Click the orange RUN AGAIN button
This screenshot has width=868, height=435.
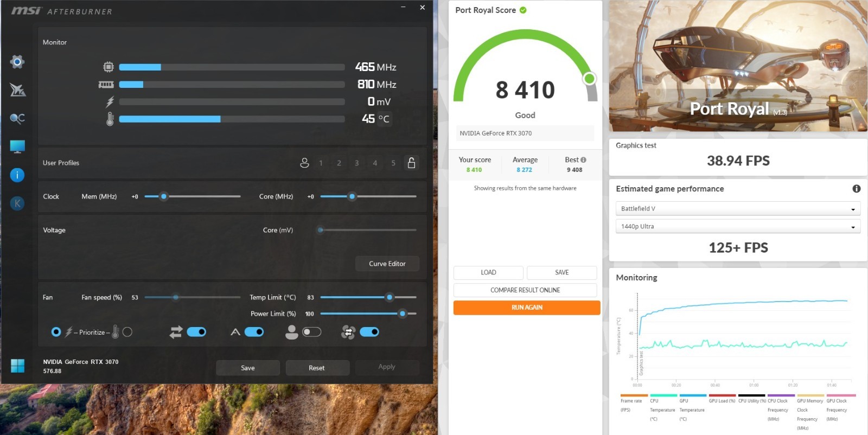pos(527,308)
